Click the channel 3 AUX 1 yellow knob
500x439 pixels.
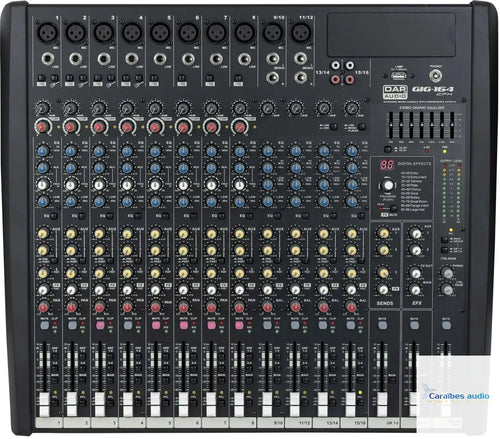[99, 233]
